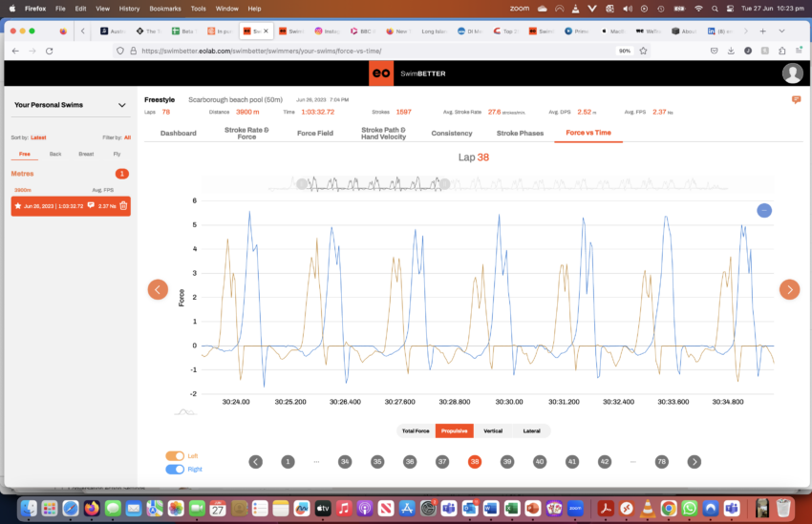This screenshot has width=812, height=524.
Task: Change the Sort by Latest option
Action: pyautogui.click(x=38, y=137)
